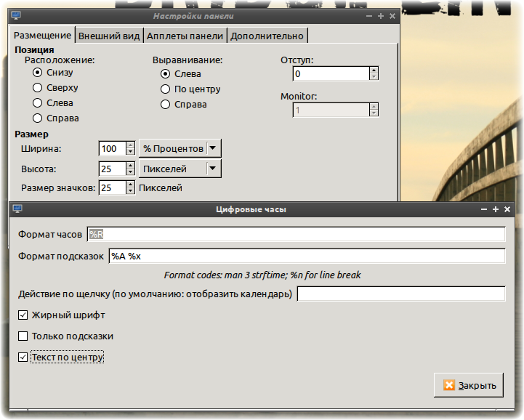The height and width of the screenshot is (420, 524).
Task: Increase the Высота spinner value
Action: coord(130,165)
